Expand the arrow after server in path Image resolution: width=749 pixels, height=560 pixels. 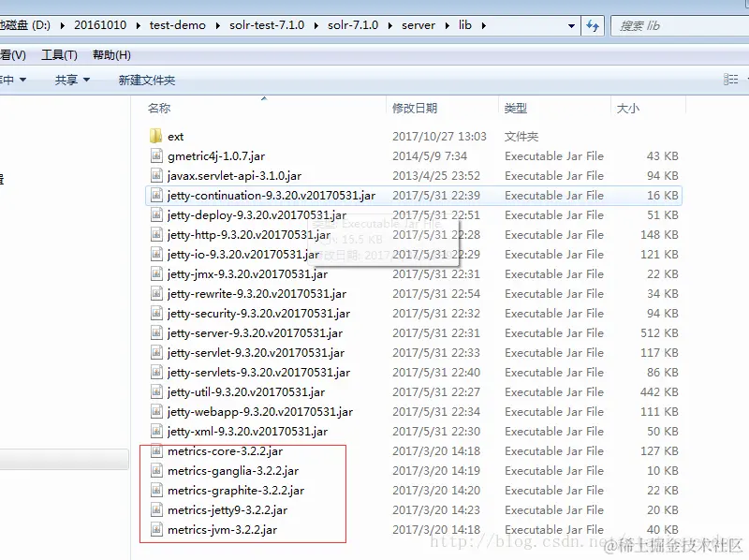point(448,26)
